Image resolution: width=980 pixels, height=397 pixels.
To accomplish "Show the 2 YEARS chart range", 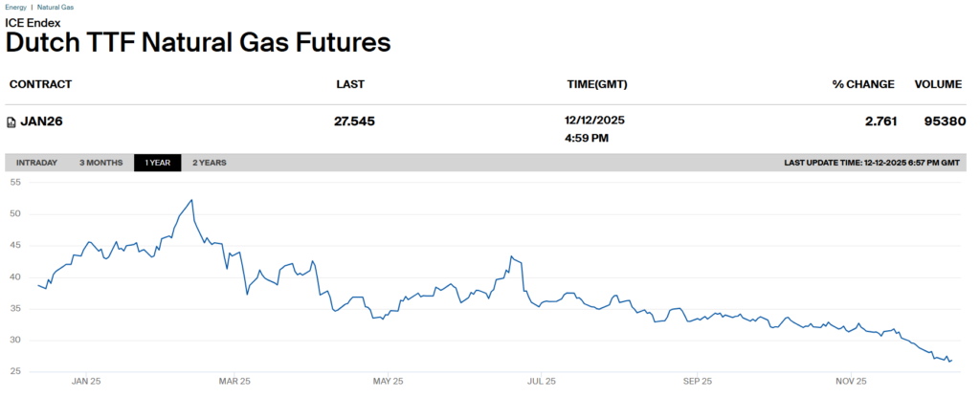I will click(x=210, y=163).
